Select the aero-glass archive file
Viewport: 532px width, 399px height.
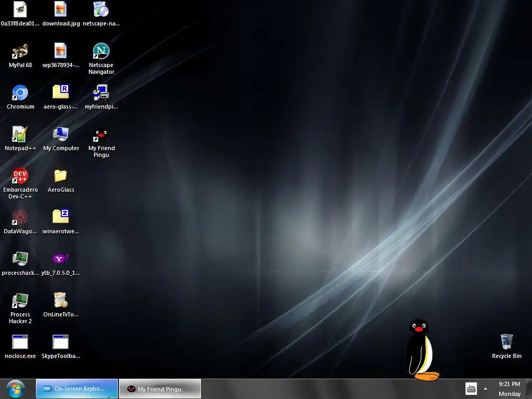tap(61, 92)
